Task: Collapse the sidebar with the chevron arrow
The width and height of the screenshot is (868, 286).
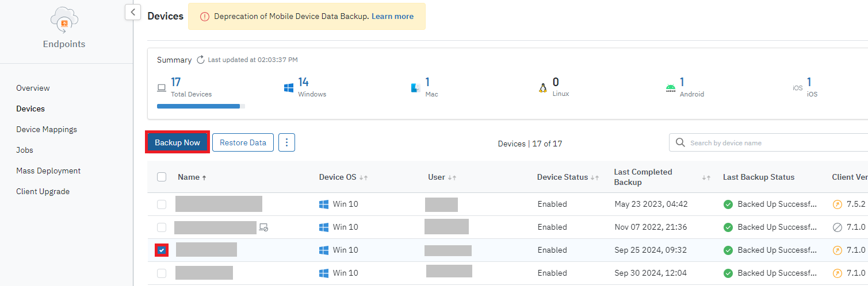Action: point(133,11)
